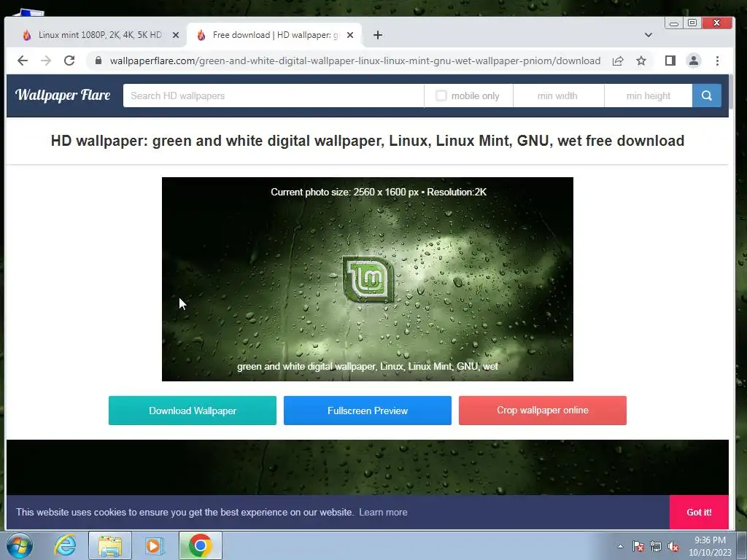This screenshot has height=560, width=747.
Task: Click the HD wallpaper page heading
Action: 368,141
